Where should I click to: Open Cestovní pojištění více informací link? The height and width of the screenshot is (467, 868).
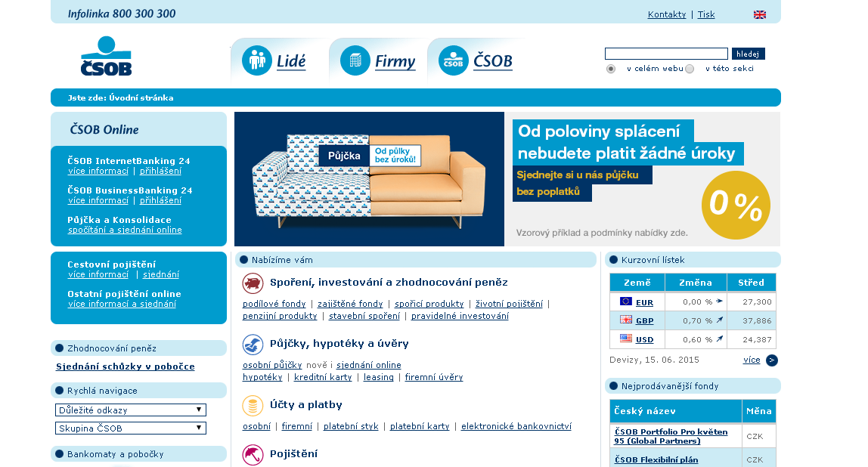pyautogui.click(x=98, y=274)
